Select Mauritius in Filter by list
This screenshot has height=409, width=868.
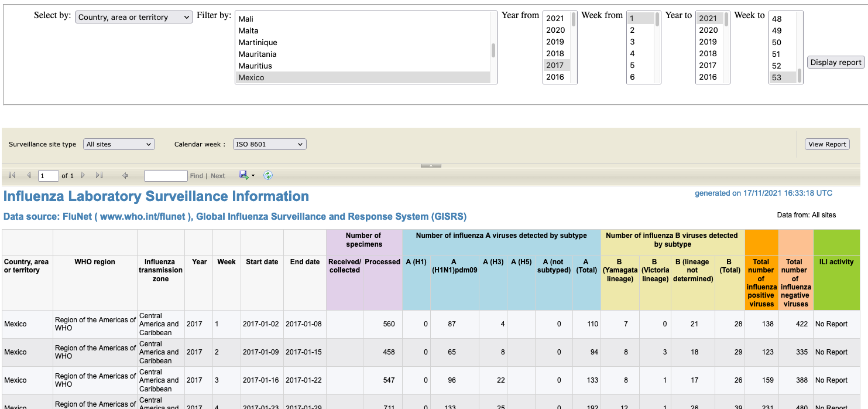coord(363,66)
